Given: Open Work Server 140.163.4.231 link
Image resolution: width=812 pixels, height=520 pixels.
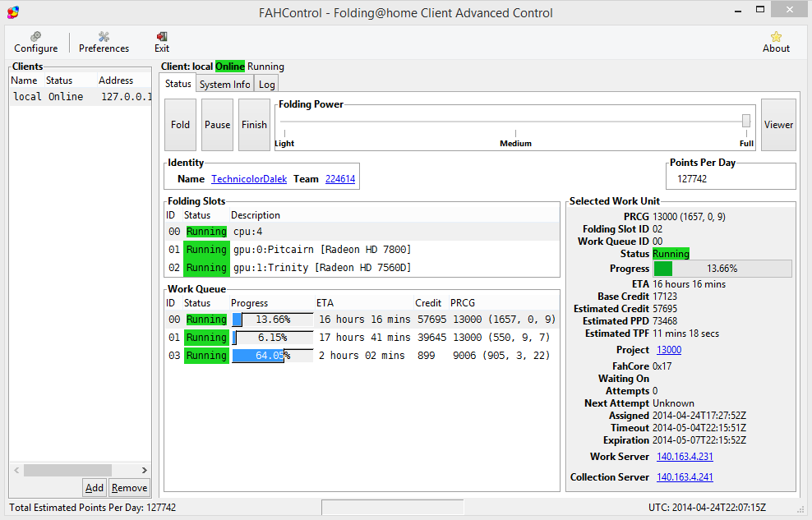Looking at the screenshot, I should [685, 457].
